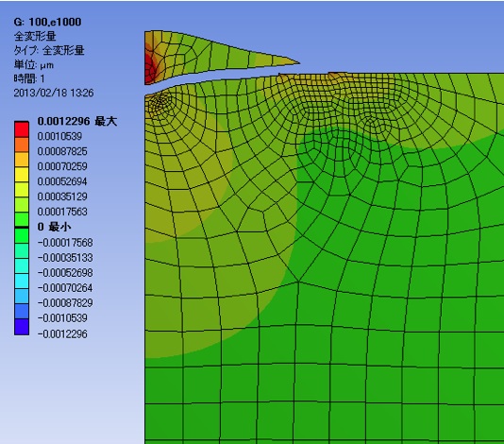Click the bright green band above zero
The image size is (504, 444).
(22, 220)
